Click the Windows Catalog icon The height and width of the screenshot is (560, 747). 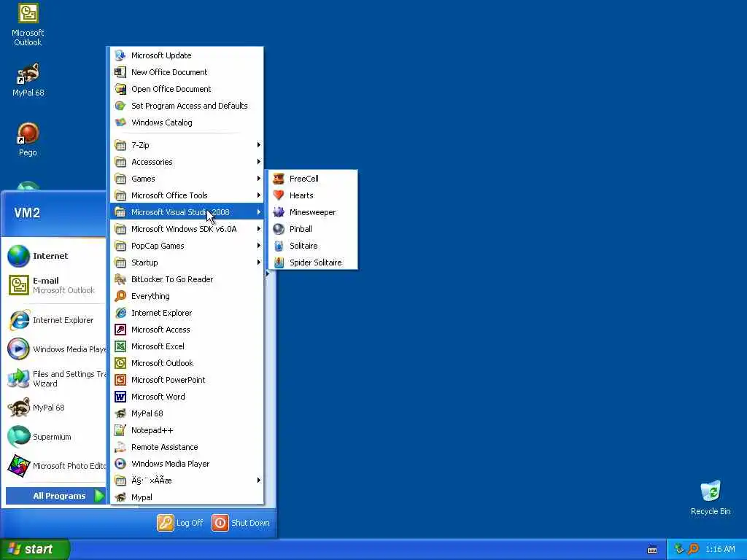pyautogui.click(x=120, y=122)
